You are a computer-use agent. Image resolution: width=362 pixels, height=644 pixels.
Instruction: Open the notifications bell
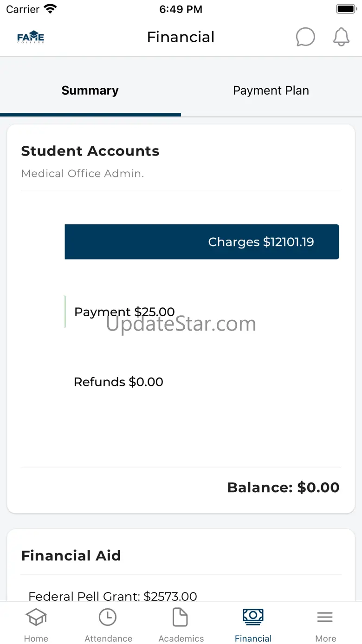tap(341, 37)
